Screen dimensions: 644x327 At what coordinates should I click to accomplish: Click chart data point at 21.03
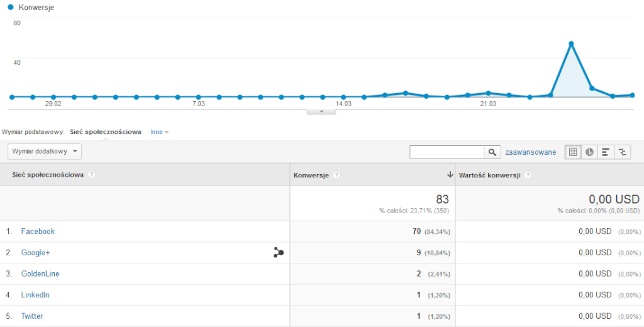[x=488, y=93]
